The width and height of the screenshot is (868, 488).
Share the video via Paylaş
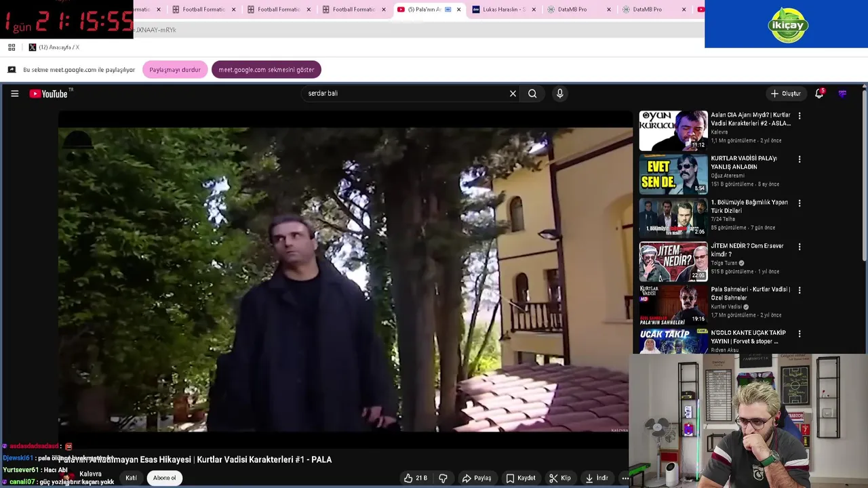pos(477,478)
